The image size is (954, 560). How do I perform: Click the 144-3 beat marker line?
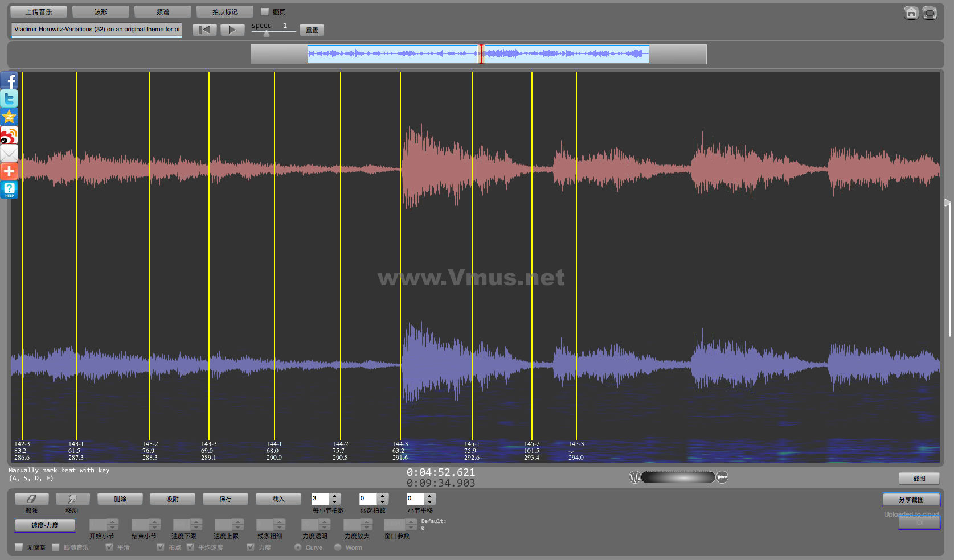pos(400,256)
